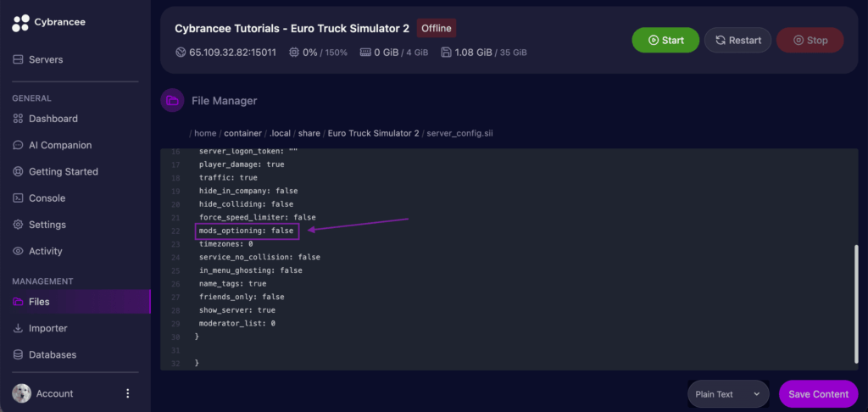Screen dimensions: 868x412
Task: Click the editor vertical scrollbar
Action: [x=856, y=305]
